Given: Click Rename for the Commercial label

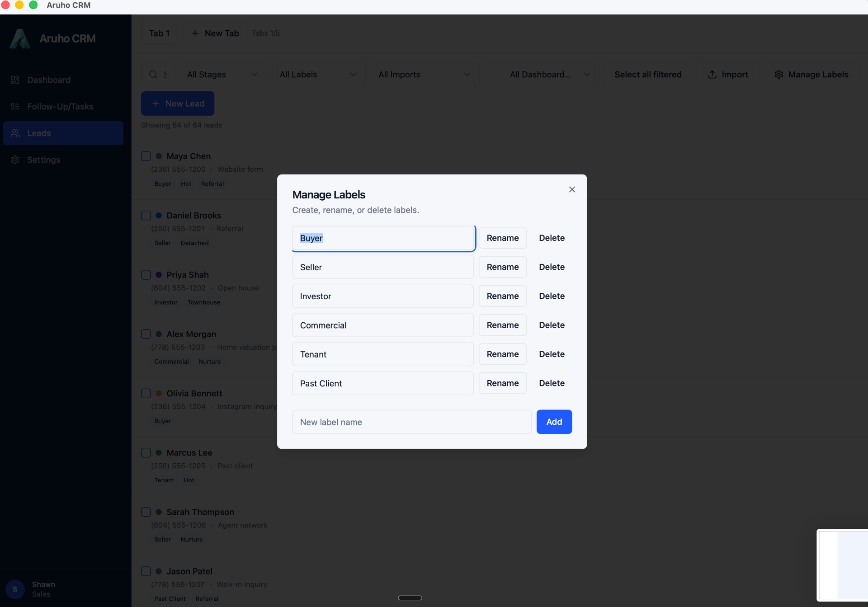Looking at the screenshot, I should 503,325.
